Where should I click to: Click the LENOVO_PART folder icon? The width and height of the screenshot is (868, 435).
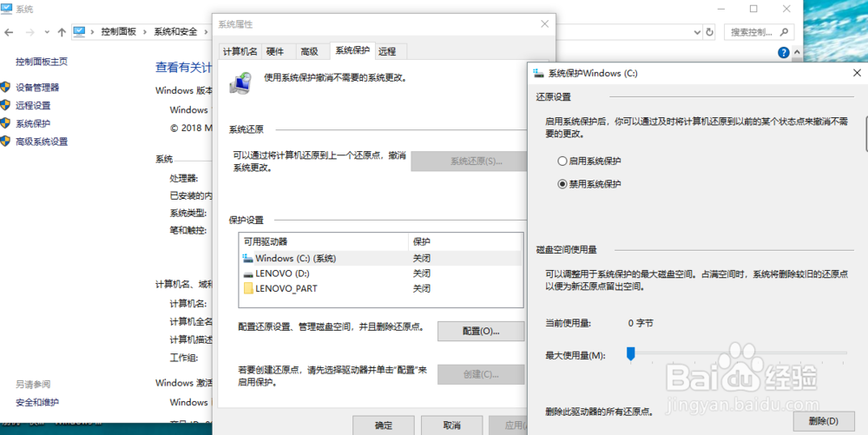click(x=247, y=288)
